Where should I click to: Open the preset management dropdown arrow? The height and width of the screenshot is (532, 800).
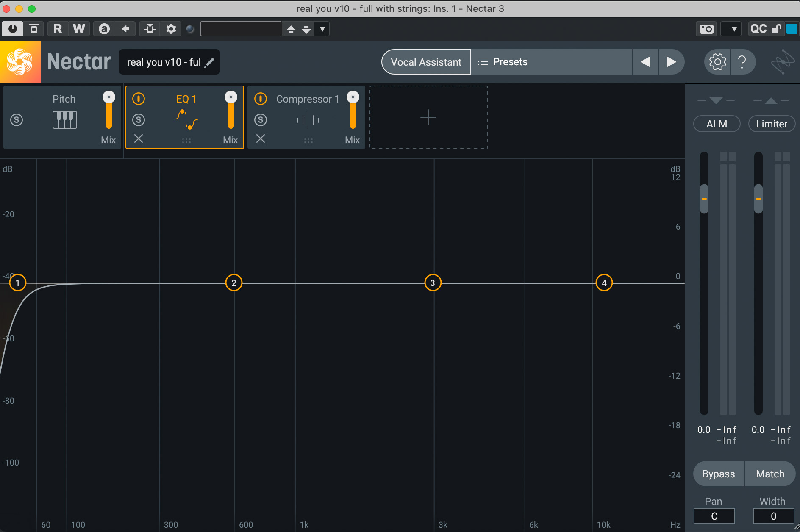point(322,29)
